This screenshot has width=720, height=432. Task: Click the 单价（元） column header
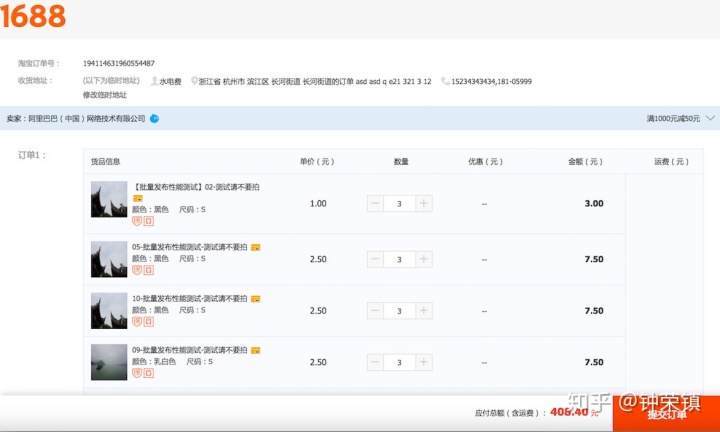tap(317, 162)
